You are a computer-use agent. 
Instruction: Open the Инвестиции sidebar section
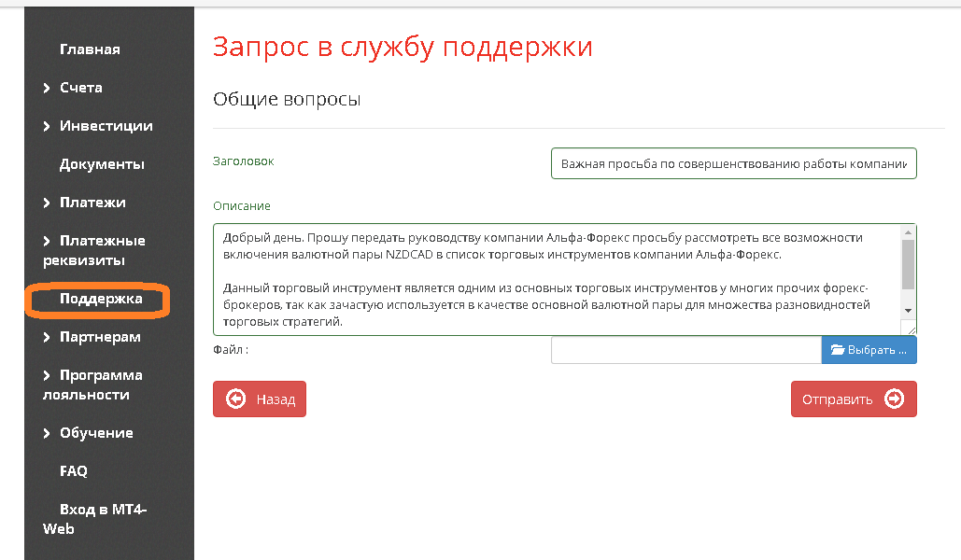click(x=106, y=126)
